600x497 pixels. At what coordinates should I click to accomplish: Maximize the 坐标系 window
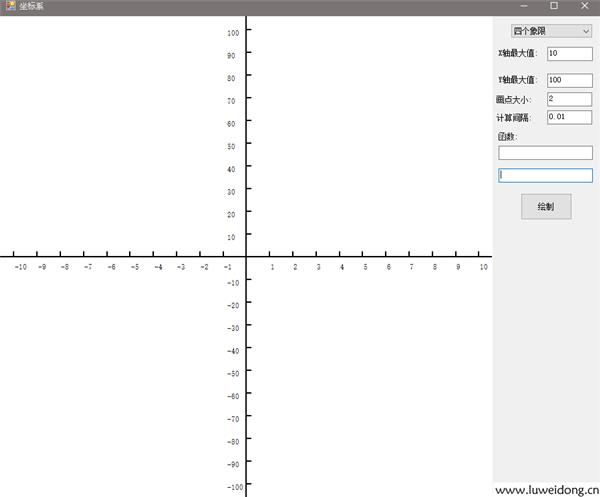pyautogui.click(x=554, y=6)
